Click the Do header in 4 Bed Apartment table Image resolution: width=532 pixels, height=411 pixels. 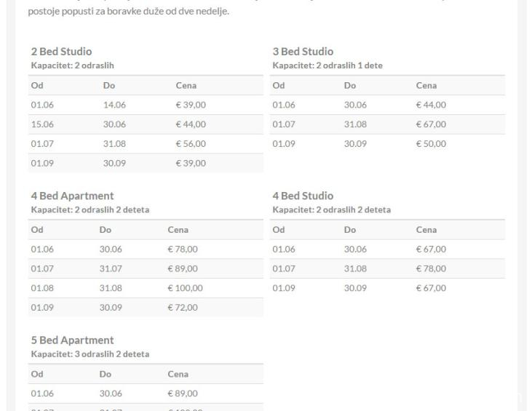(105, 229)
